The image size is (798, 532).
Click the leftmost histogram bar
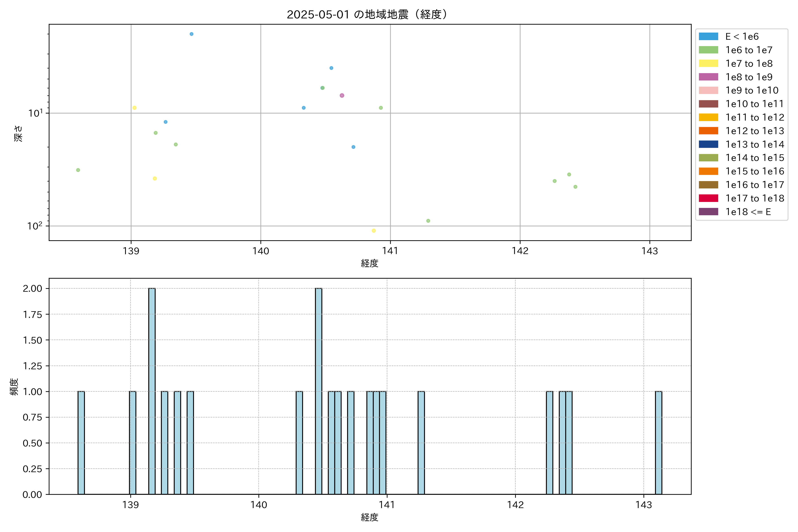click(81, 442)
